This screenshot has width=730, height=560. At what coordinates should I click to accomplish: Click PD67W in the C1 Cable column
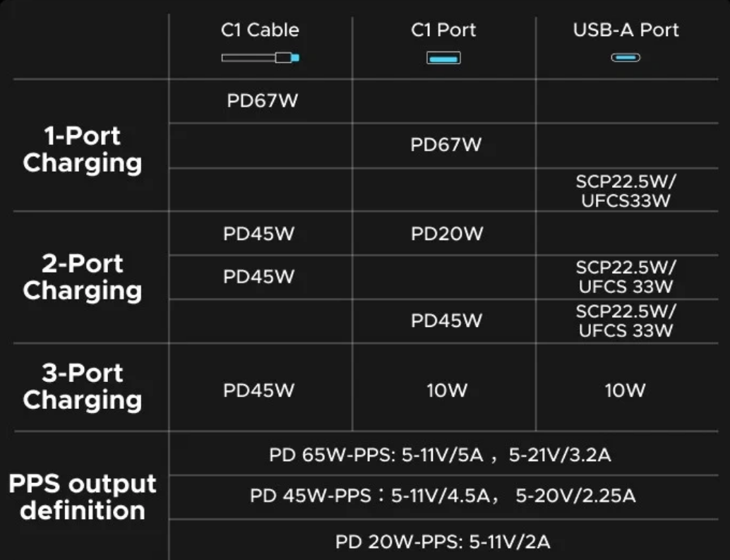(263, 101)
